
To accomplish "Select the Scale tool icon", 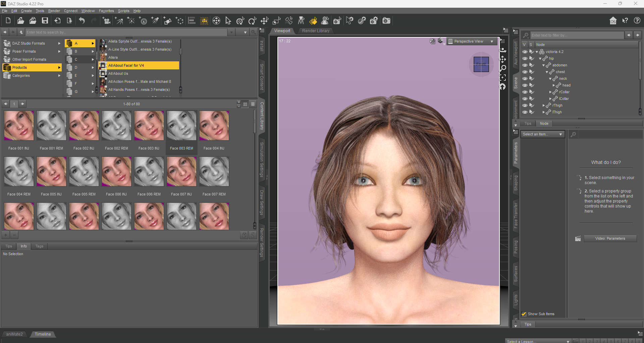I will tap(276, 21).
